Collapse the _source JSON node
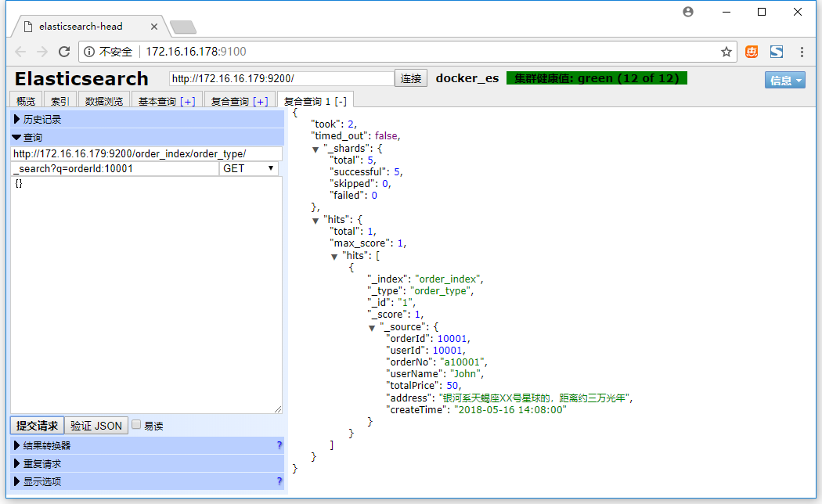822x504 pixels. pos(372,327)
